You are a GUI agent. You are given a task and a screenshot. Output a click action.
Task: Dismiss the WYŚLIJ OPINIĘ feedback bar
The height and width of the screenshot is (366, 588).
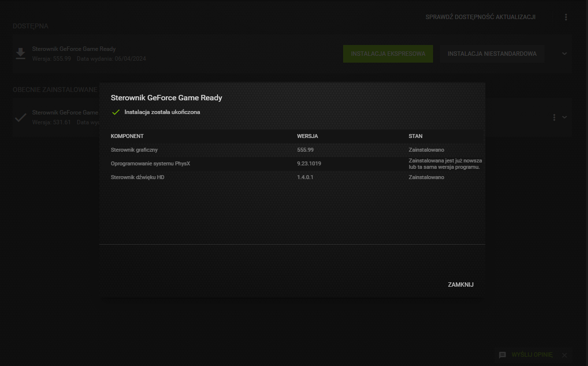(565, 355)
